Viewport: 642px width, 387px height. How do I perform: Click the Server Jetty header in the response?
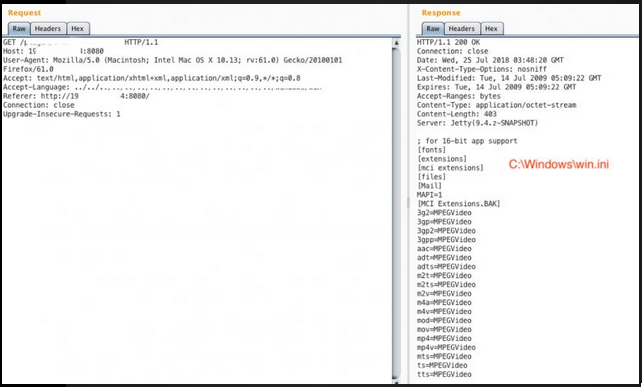477,123
